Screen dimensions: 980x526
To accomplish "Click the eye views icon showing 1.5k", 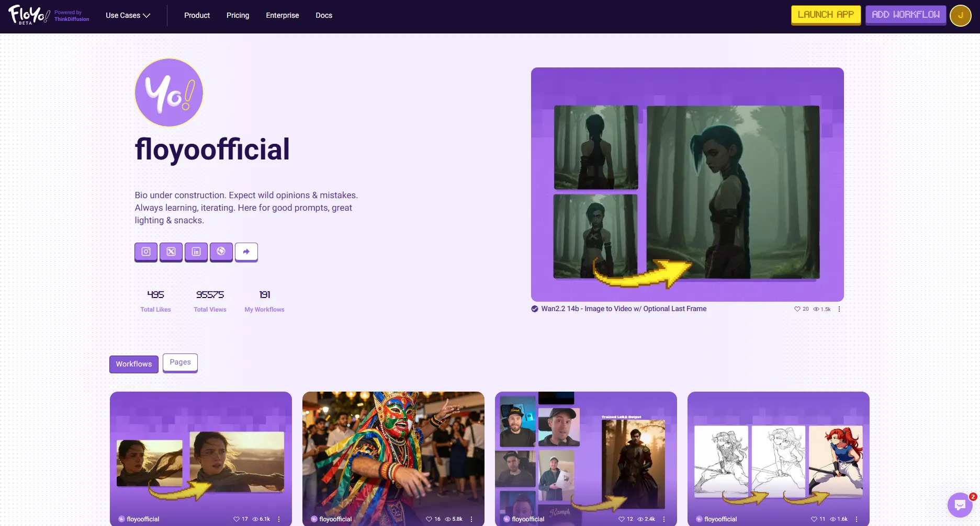I will (816, 309).
